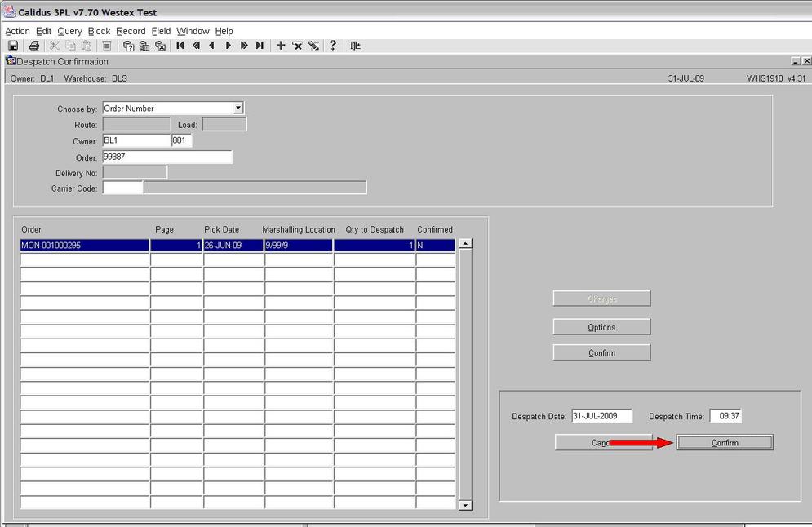Click the single-left previous record arrow
This screenshot has height=527, width=812.
pos(212,46)
